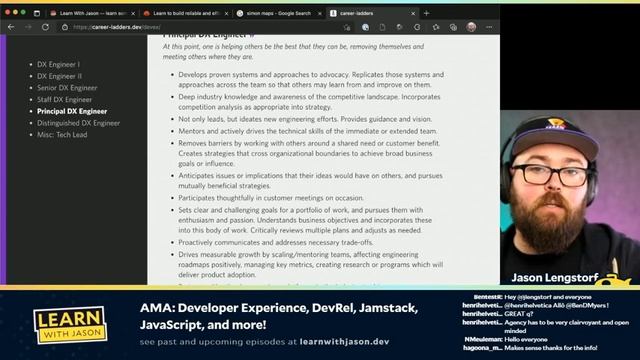Go back to the previous page
Screen dimensions: 640x360
coord(11,27)
